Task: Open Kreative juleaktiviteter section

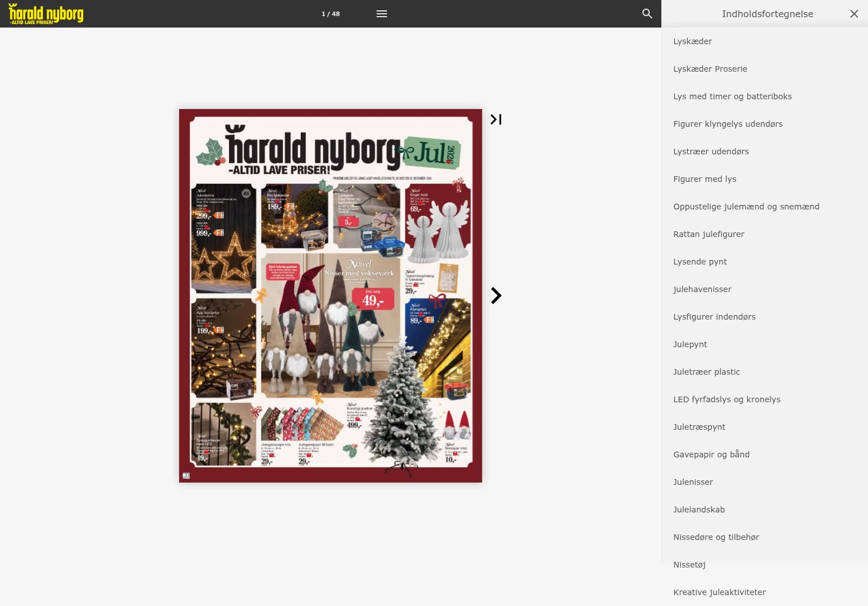Action: (765, 592)
